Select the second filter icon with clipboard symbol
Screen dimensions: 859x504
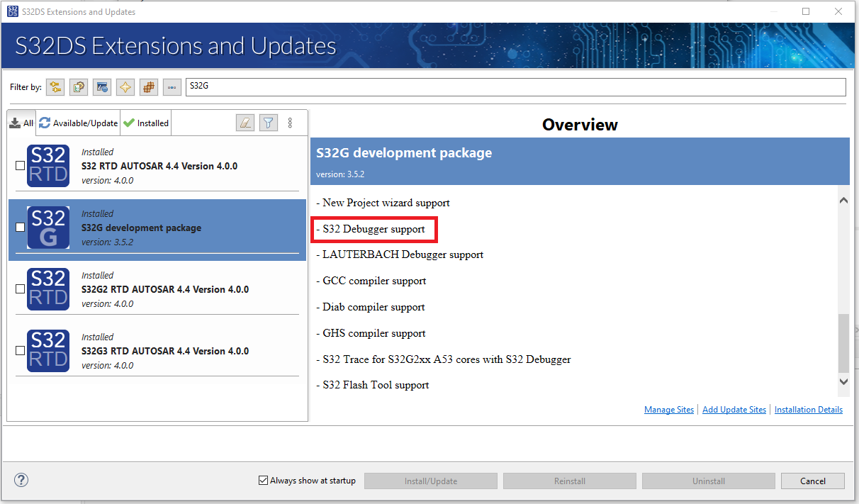click(x=78, y=86)
